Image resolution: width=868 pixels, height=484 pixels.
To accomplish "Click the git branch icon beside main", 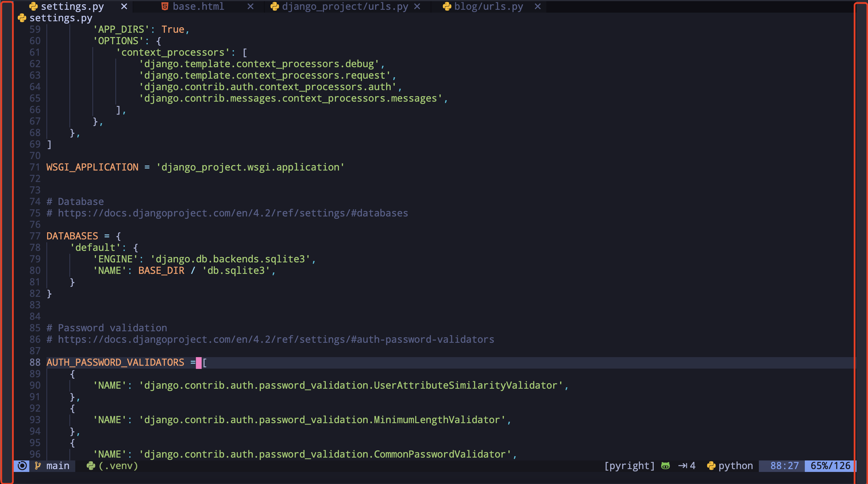I will (37, 466).
